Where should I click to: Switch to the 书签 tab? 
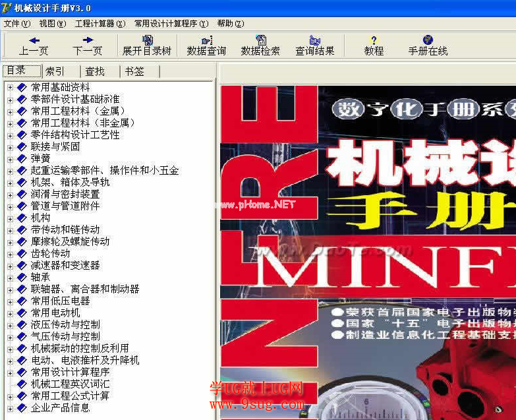pyautogui.click(x=140, y=71)
